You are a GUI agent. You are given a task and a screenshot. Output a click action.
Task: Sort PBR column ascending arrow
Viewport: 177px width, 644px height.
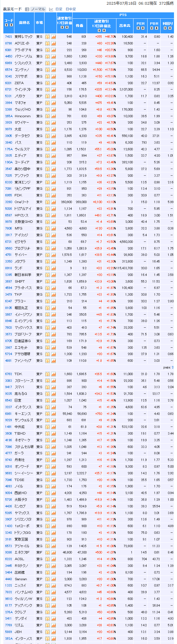click(152, 28)
